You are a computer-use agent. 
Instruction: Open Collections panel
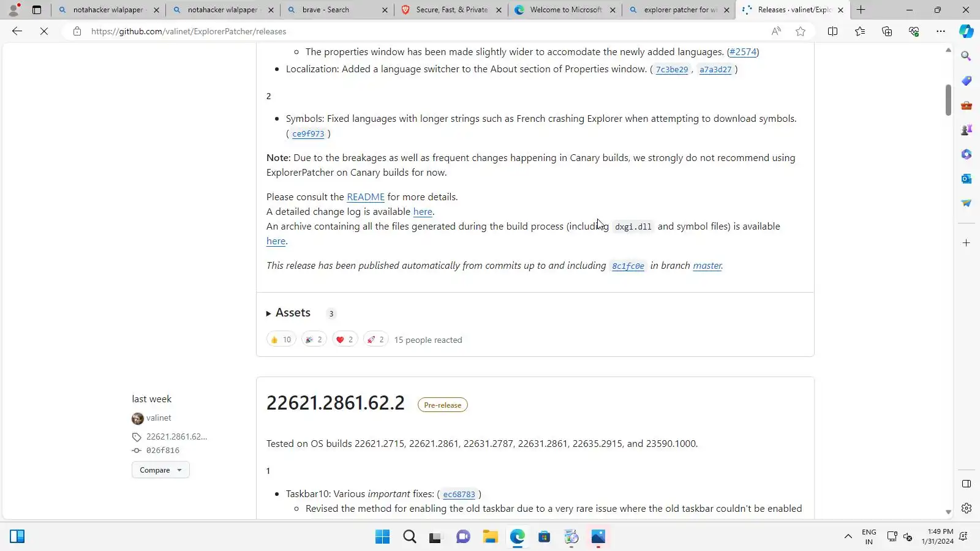pyautogui.click(x=887, y=31)
